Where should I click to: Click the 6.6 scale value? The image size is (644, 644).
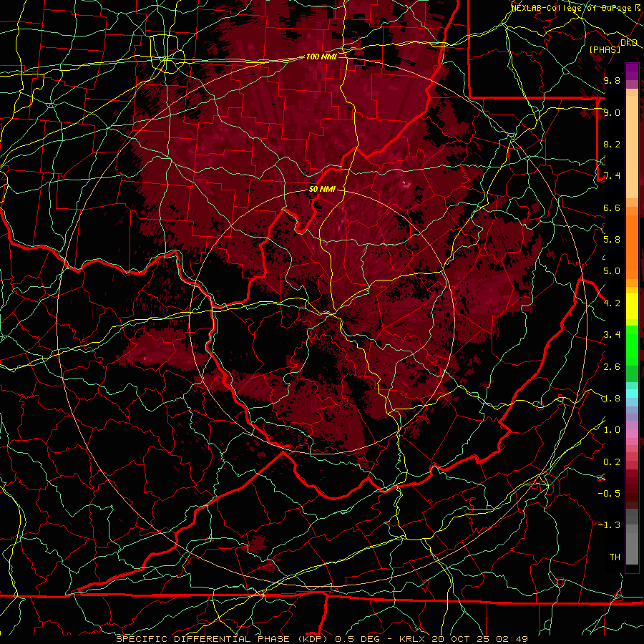click(612, 208)
